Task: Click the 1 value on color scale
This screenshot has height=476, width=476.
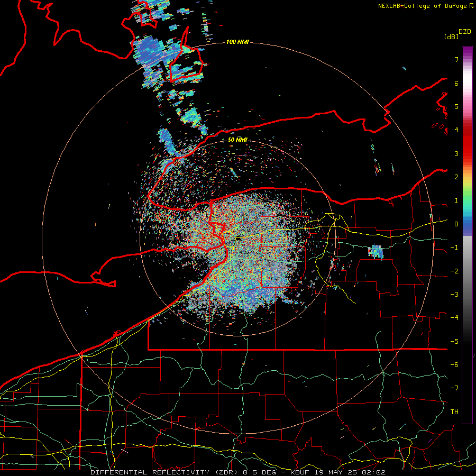Action: [x=456, y=200]
